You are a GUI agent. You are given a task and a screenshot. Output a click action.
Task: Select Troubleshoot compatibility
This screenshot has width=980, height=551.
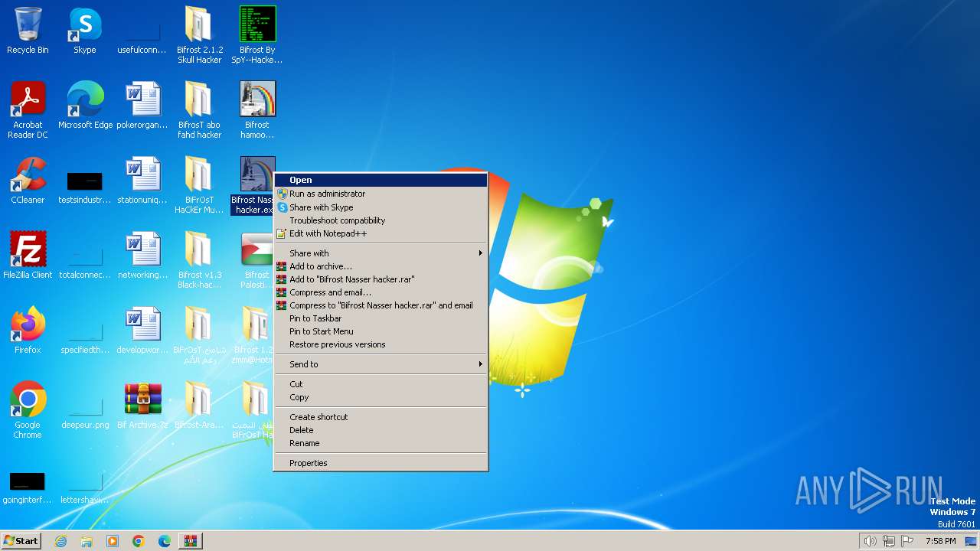pos(381,220)
